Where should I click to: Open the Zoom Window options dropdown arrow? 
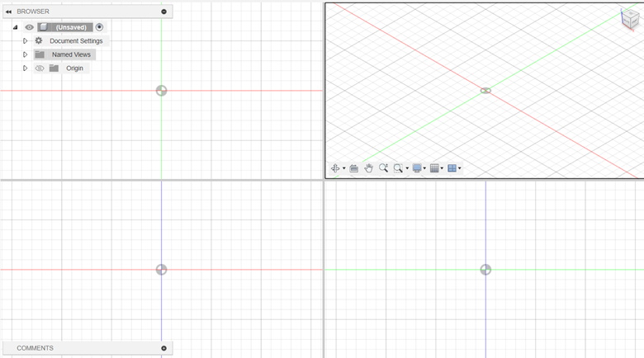(x=407, y=168)
